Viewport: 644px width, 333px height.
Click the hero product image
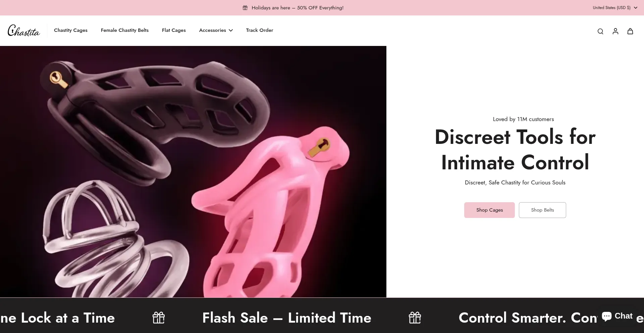(x=193, y=172)
